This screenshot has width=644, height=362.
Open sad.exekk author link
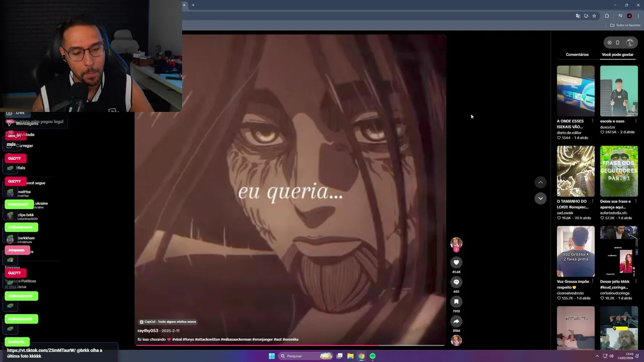[x=565, y=213]
